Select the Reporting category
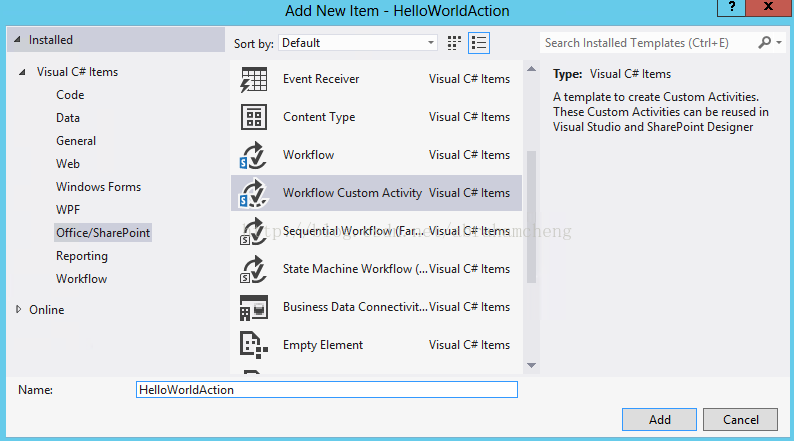Viewport: 794px width, 441px height. 82,256
